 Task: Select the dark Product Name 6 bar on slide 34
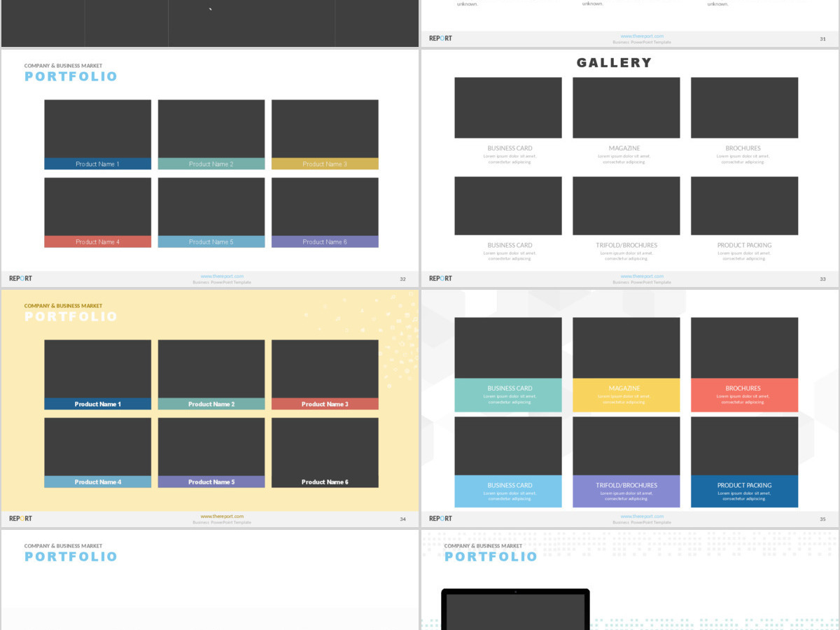[325, 482]
